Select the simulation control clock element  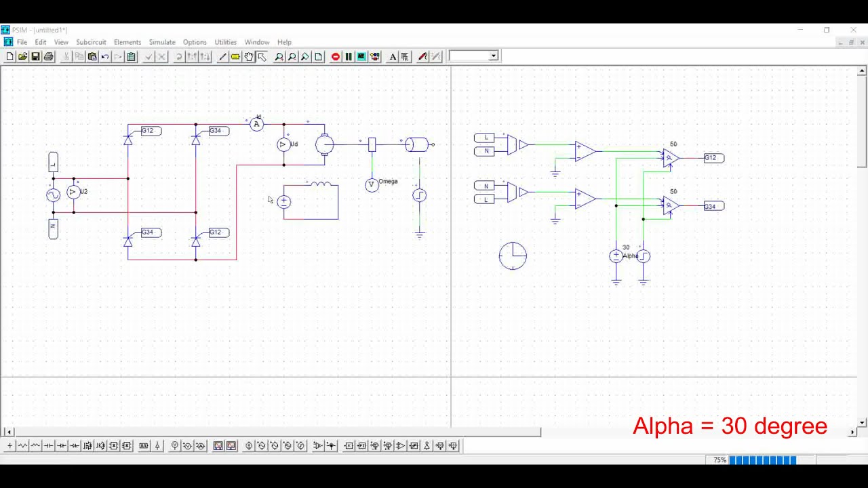click(513, 256)
